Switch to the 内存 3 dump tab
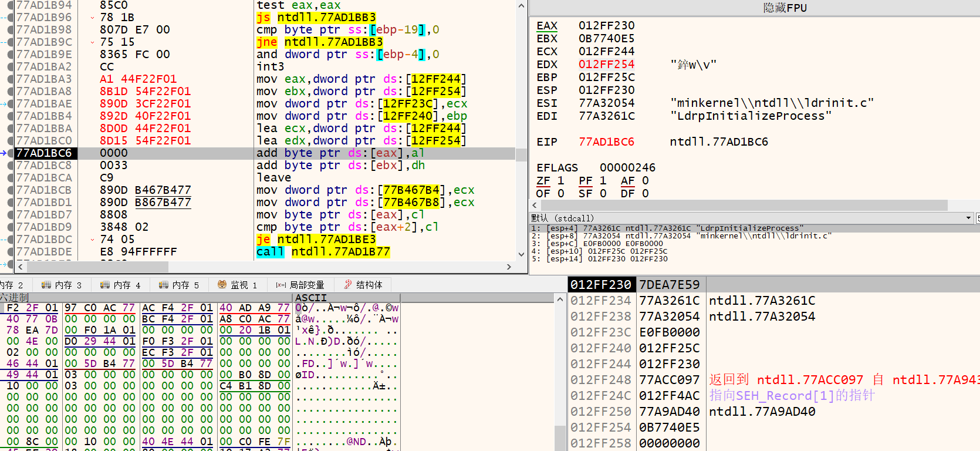980x451 pixels. point(62,285)
